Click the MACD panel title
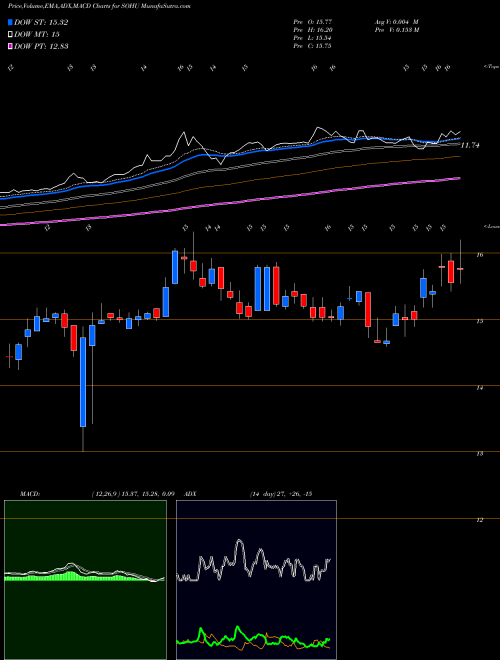500x660 pixels. pyautogui.click(x=30, y=494)
